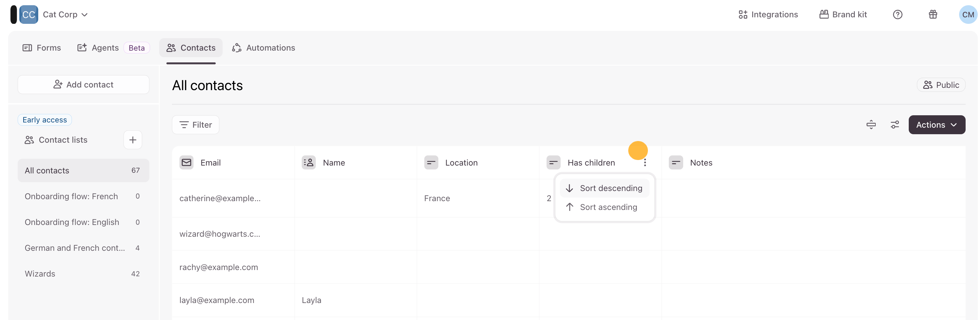Image resolution: width=980 pixels, height=320 pixels.
Task: Click the plus icon beside Contact lists
Action: [132, 140]
